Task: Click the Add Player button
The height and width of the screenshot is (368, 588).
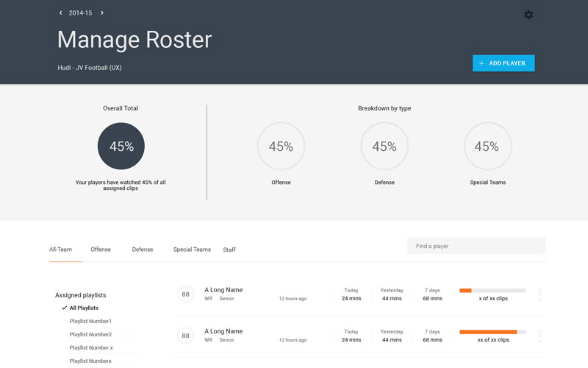Action: click(503, 63)
